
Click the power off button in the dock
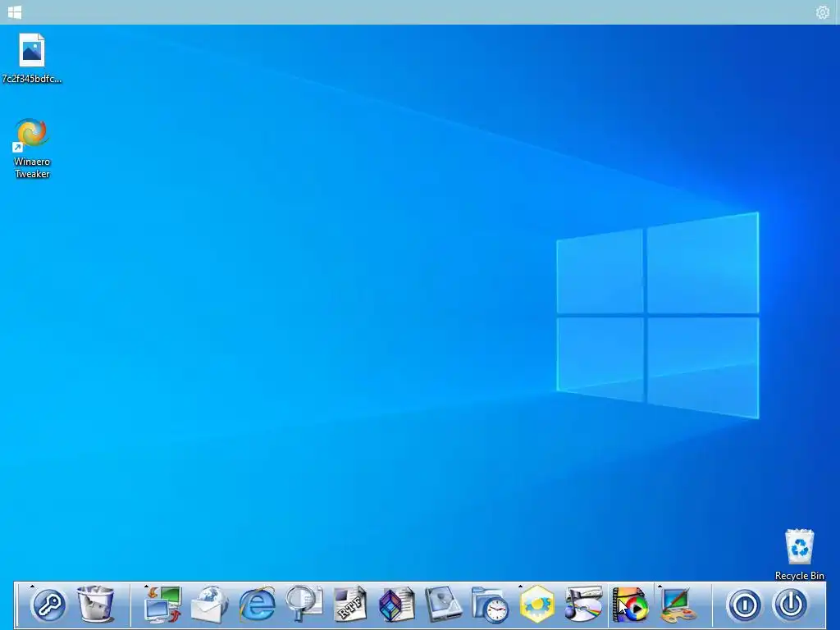coord(792,605)
